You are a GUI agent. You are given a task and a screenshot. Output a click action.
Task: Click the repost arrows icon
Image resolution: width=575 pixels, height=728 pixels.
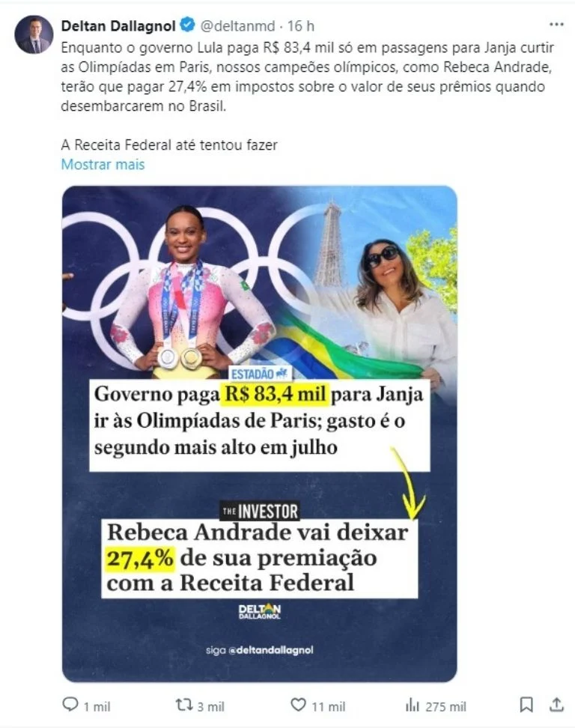183,705
